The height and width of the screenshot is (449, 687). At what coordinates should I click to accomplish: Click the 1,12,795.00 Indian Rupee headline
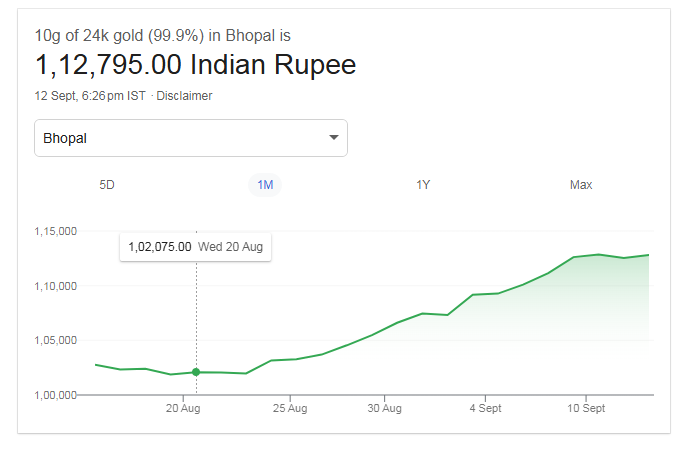pyautogui.click(x=195, y=66)
